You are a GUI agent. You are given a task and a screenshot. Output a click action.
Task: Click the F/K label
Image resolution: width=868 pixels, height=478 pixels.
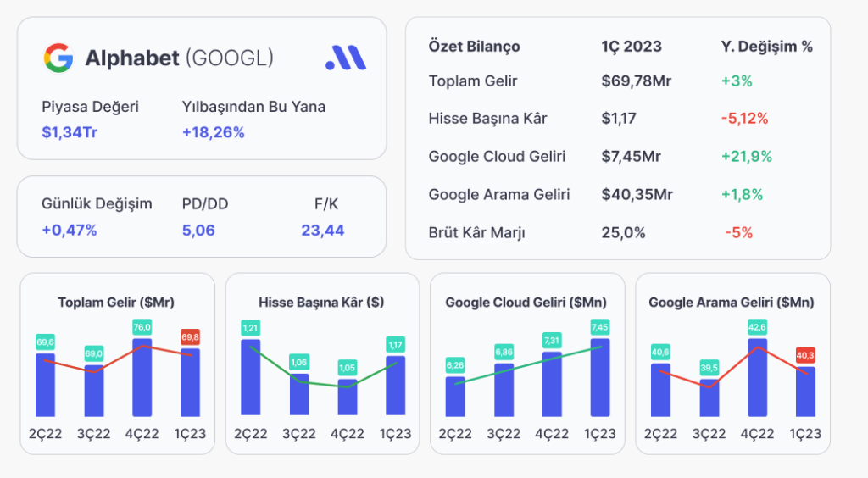(326, 204)
